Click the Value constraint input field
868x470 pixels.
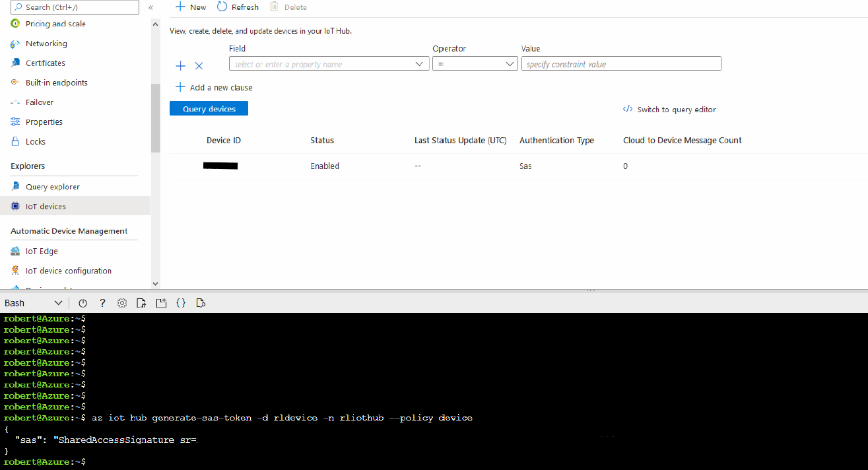point(620,64)
